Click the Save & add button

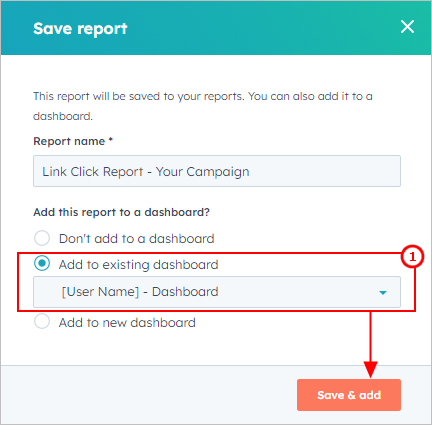click(x=349, y=395)
